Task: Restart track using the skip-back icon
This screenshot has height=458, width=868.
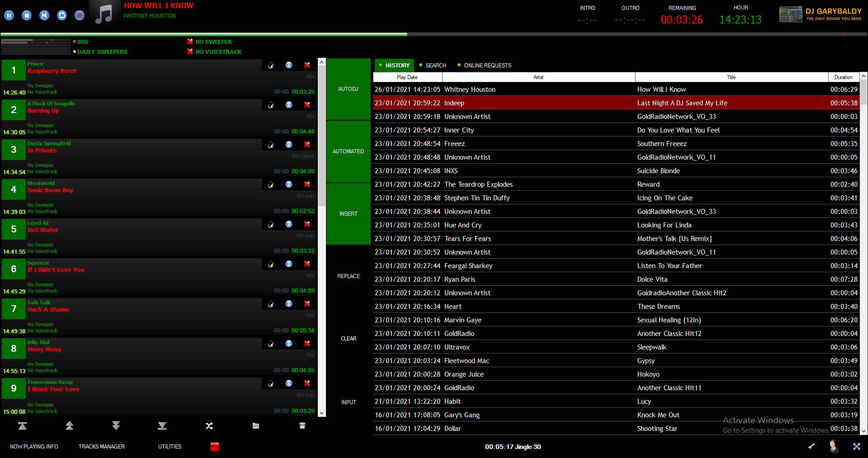Action: click(44, 15)
